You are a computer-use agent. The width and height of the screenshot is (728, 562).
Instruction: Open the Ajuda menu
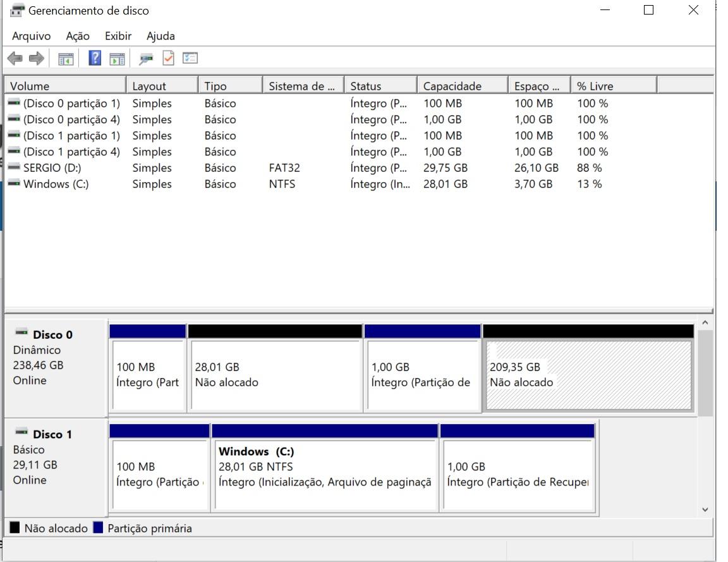tap(161, 36)
